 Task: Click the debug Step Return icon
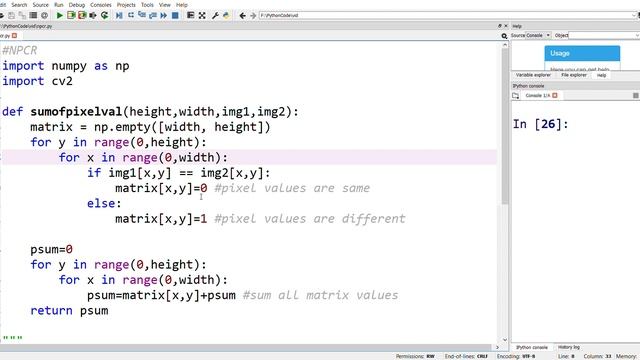(x=153, y=16)
